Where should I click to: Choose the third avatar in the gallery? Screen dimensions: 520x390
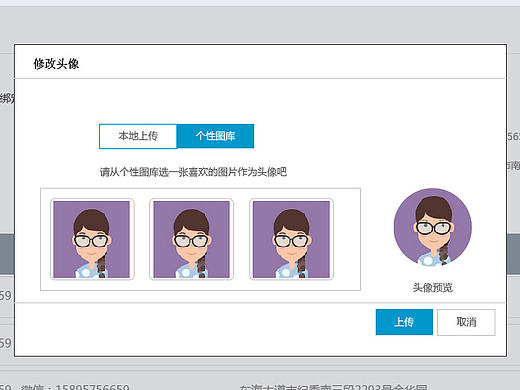291,239
